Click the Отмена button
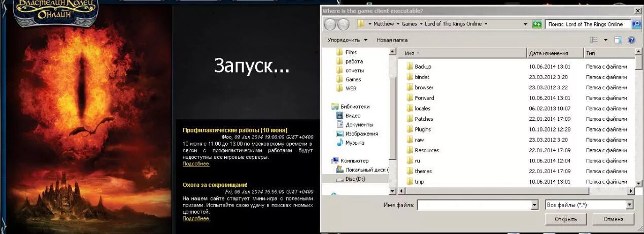Image resolution: width=644 pixels, height=234 pixels. 613,219
